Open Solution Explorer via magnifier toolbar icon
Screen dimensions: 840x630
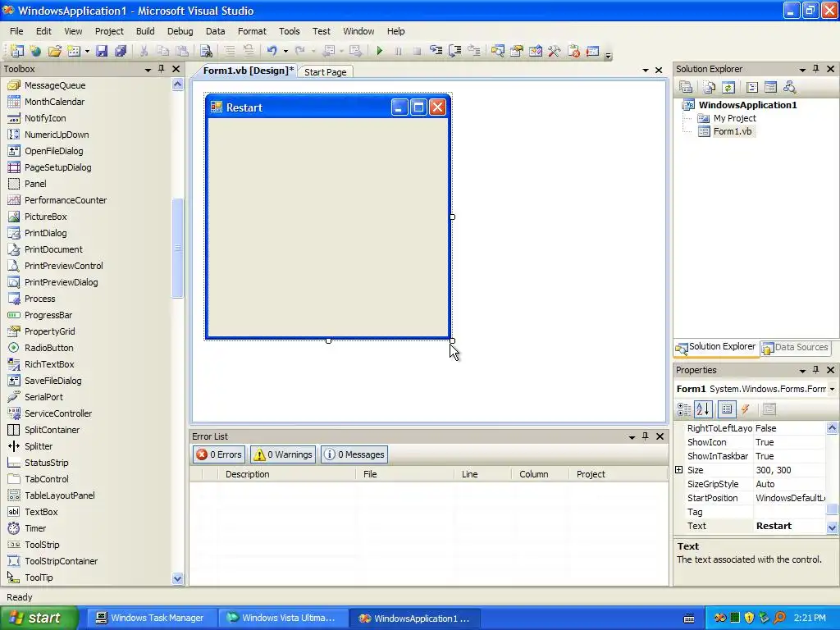(x=498, y=51)
